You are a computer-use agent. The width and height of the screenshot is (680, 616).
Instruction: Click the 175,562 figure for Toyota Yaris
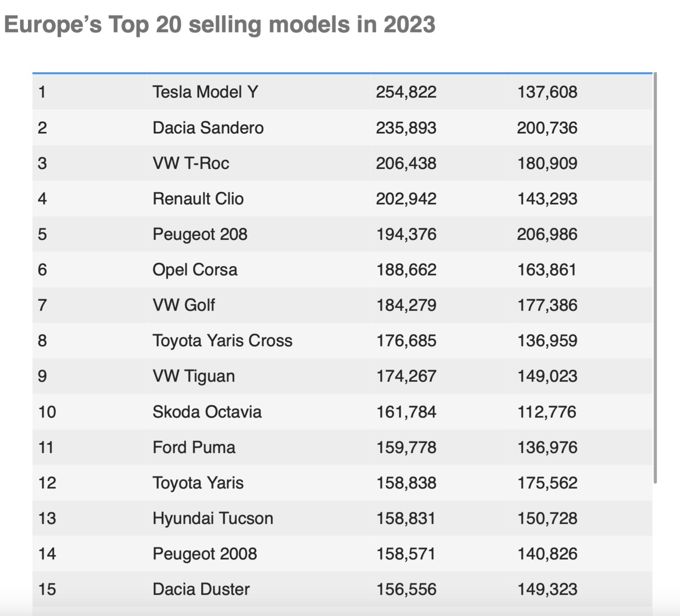(x=547, y=483)
